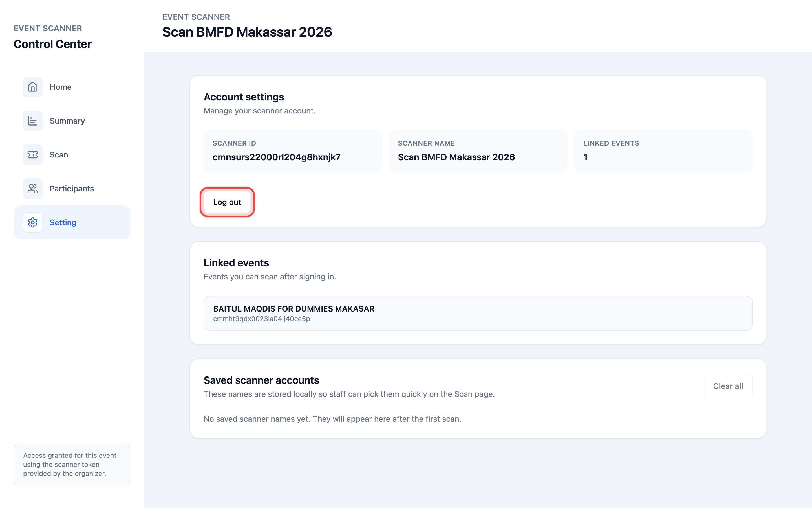Select the BAITUL MAQDIS FOR DUMMIES MAKASAR event

(x=478, y=313)
